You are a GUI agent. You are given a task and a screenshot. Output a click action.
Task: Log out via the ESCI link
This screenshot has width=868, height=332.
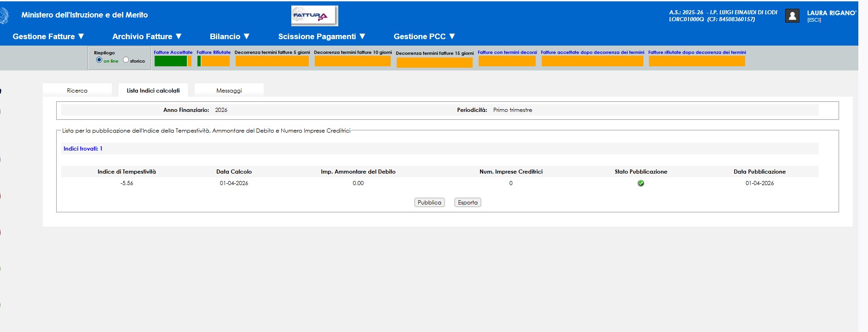click(814, 20)
